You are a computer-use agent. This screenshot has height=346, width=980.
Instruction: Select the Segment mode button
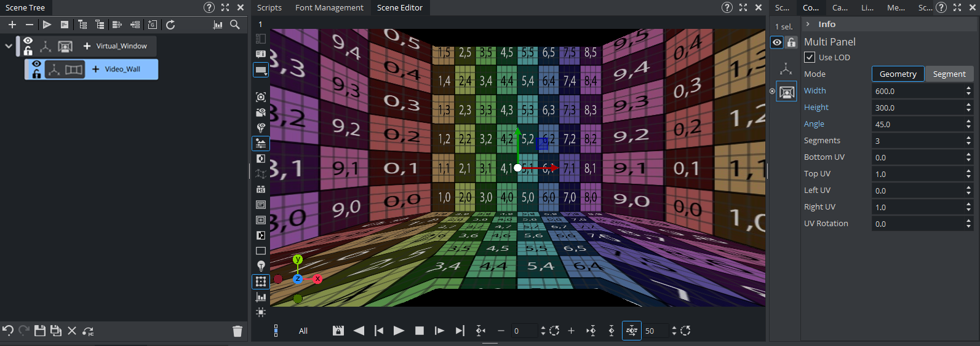pyautogui.click(x=949, y=74)
